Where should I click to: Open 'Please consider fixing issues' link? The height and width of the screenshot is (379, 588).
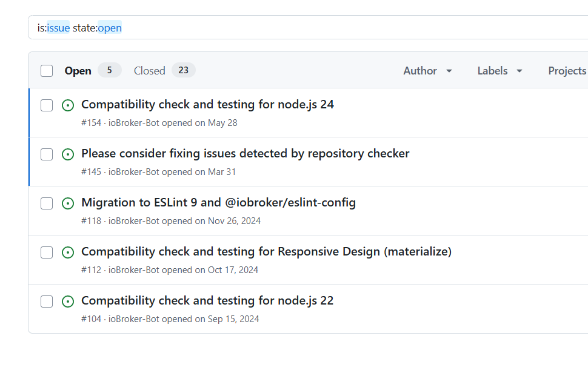(x=245, y=153)
